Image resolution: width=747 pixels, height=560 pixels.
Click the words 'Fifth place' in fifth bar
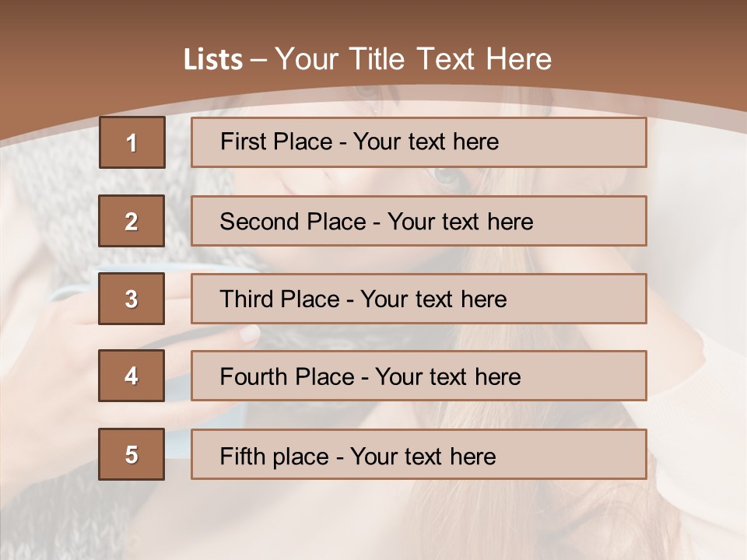(275, 457)
